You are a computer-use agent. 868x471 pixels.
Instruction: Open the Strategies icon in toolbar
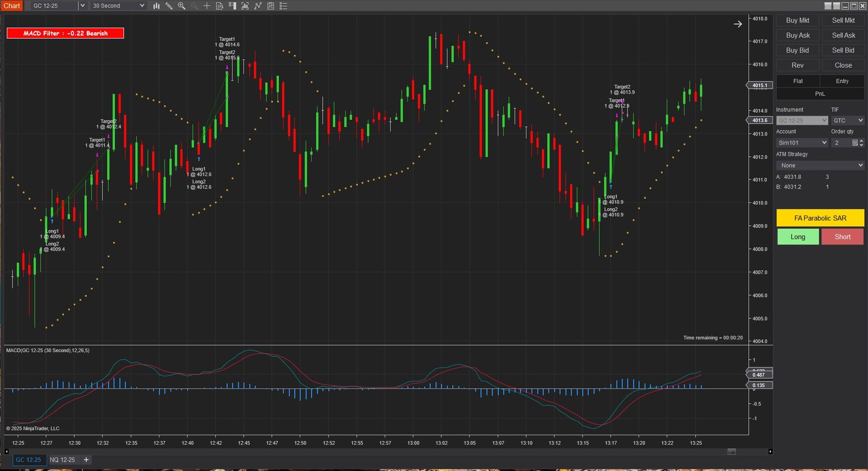(258, 6)
